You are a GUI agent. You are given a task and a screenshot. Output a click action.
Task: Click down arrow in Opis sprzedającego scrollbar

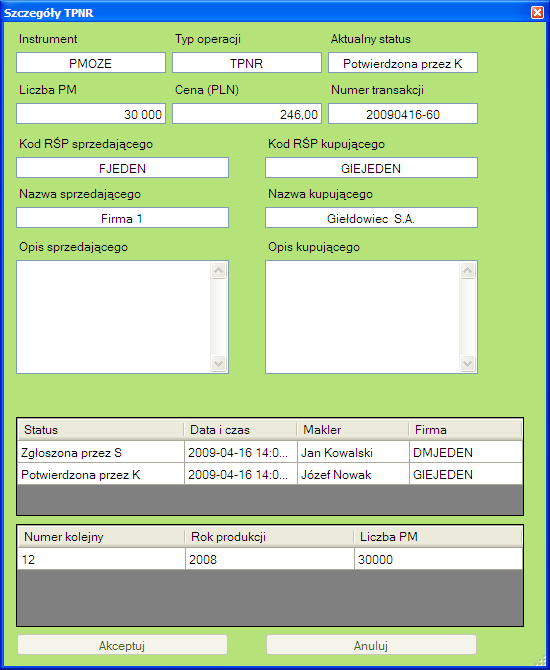tap(218, 363)
